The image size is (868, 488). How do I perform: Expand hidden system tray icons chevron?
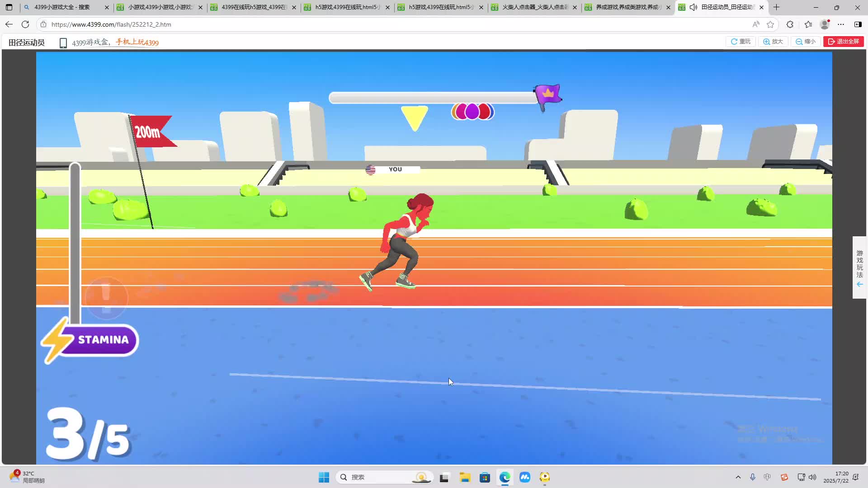738,477
